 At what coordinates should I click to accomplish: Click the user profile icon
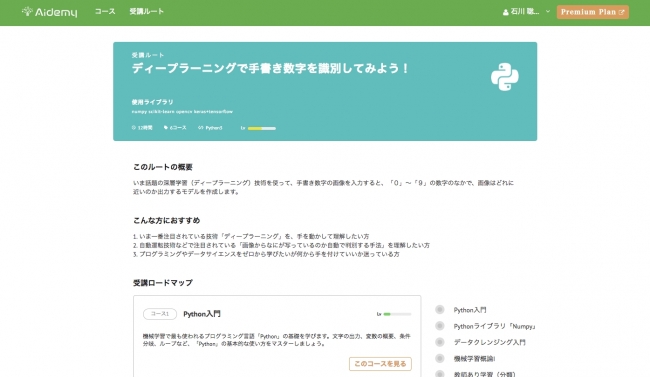[x=505, y=12]
